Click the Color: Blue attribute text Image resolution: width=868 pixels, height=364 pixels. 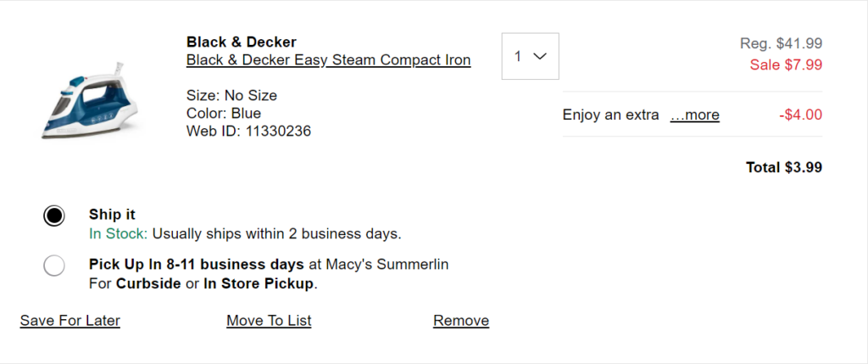click(x=224, y=113)
